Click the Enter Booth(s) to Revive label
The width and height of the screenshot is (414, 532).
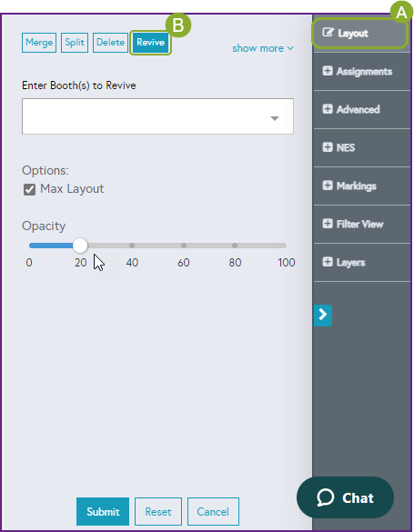[x=79, y=85]
